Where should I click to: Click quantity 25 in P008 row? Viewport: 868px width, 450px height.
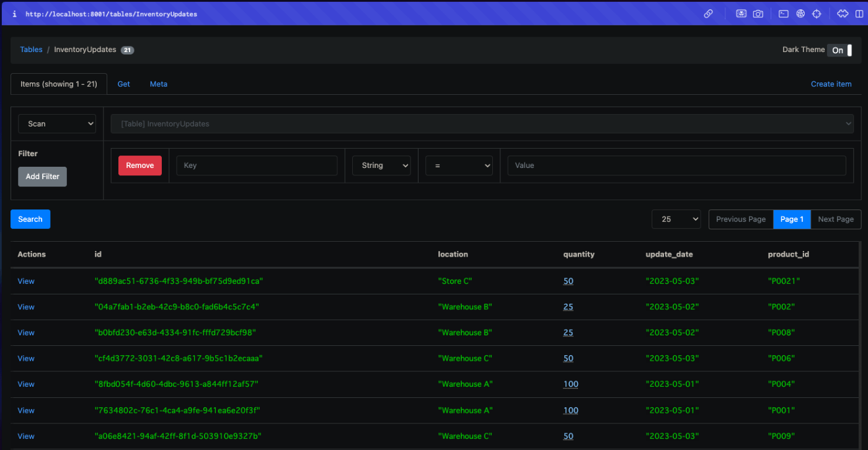pos(568,333)
